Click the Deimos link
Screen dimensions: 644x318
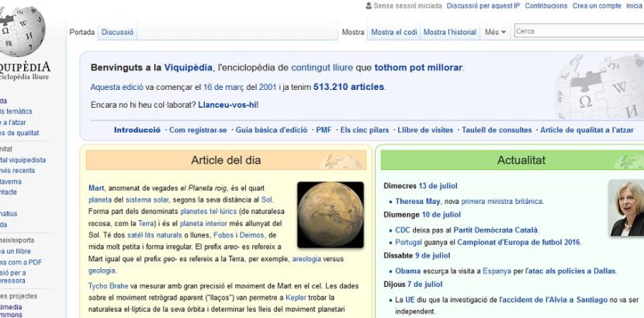251,236
